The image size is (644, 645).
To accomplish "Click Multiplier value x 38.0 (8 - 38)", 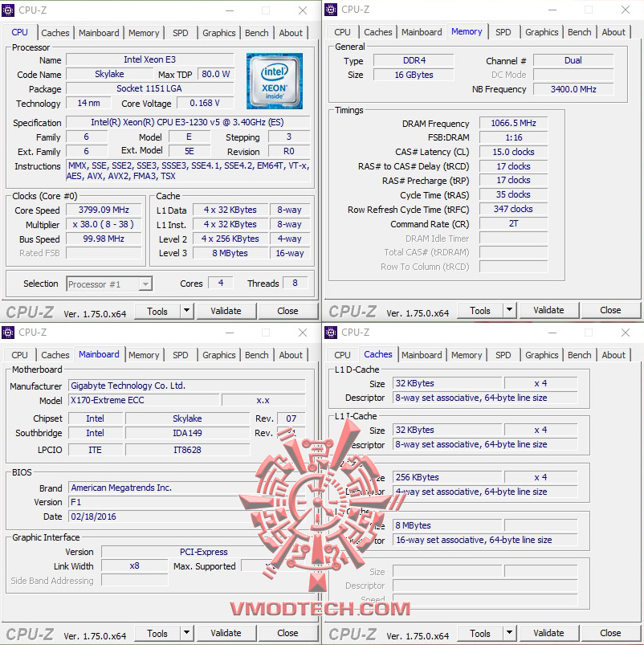I will [x=104, y=224].
